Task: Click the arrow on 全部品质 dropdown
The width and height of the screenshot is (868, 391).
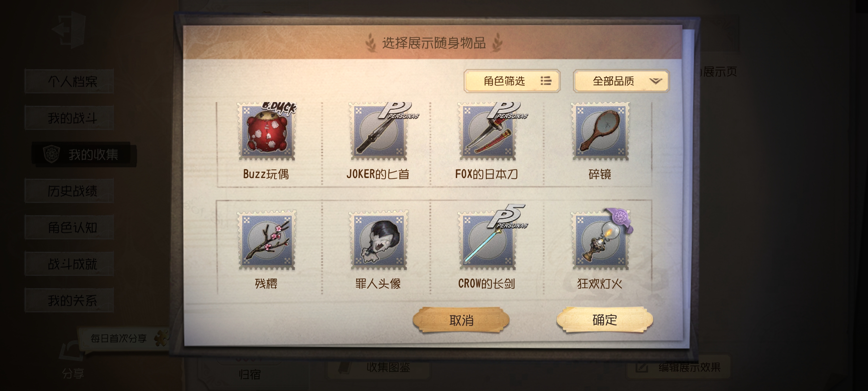Action: [655, 81]
